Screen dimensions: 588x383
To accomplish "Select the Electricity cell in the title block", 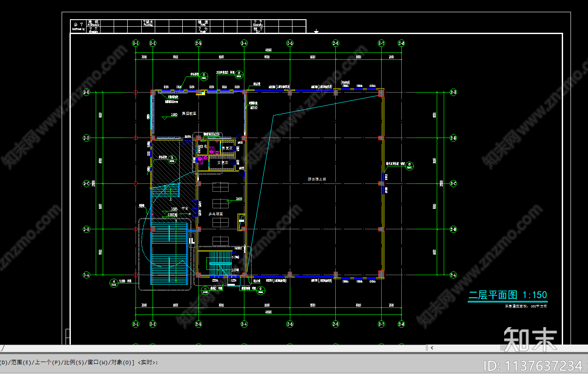I will tap(257, 23).
